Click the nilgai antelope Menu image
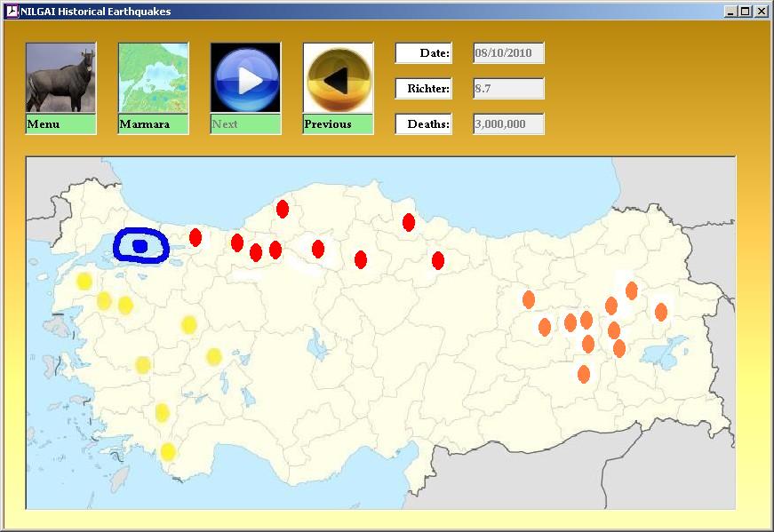Viewport: 774px width, 532px height. pyautogui.click(x=60, y=78)
